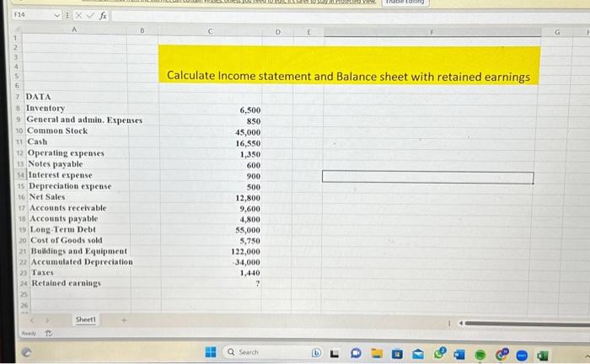Select the 'Inventory' label cell
The height and width of the screenshot is (364, 590).
click(x=46, y=108)
